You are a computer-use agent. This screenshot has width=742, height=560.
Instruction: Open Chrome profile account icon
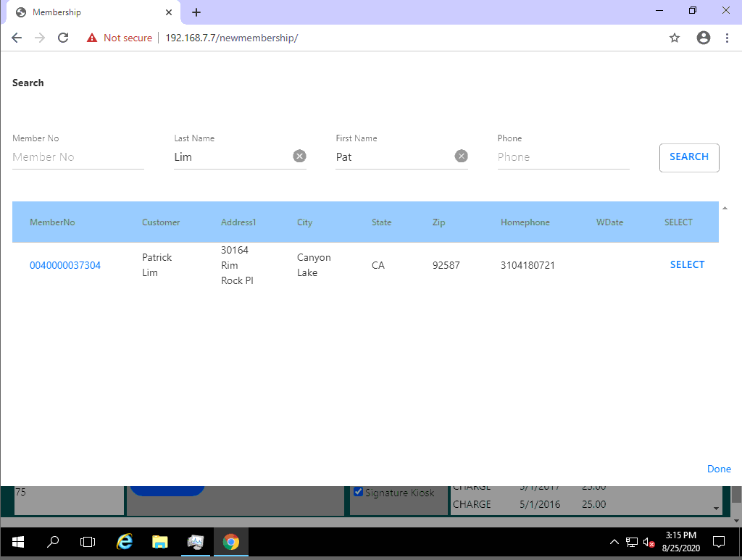click(703, 38)
